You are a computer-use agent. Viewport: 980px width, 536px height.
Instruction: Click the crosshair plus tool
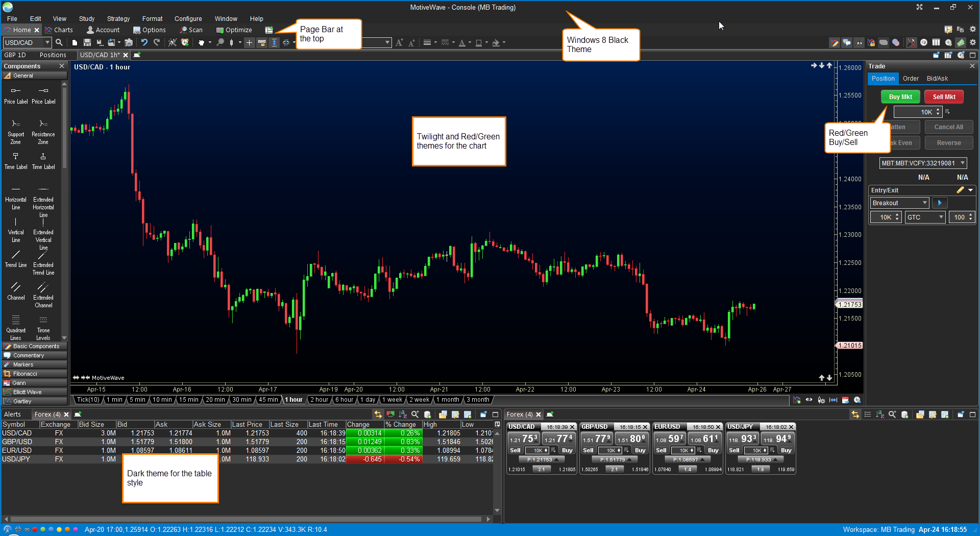tap(249, 42)
